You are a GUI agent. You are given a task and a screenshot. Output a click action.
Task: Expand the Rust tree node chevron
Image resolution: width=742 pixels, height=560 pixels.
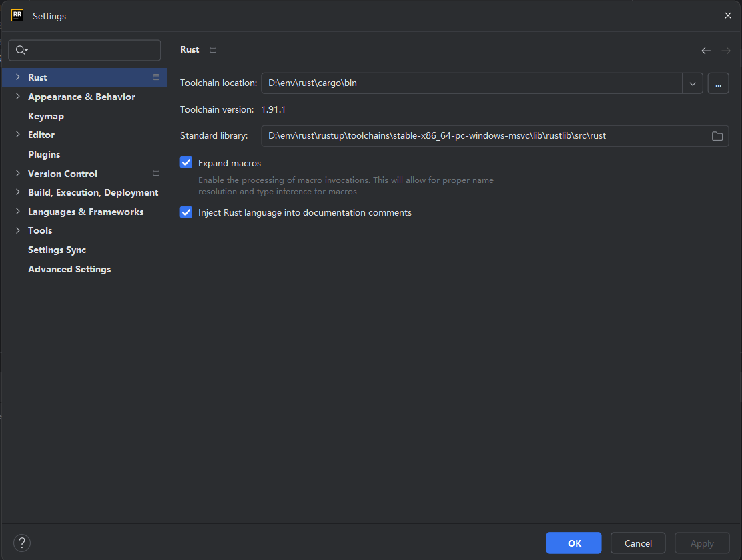17,77
